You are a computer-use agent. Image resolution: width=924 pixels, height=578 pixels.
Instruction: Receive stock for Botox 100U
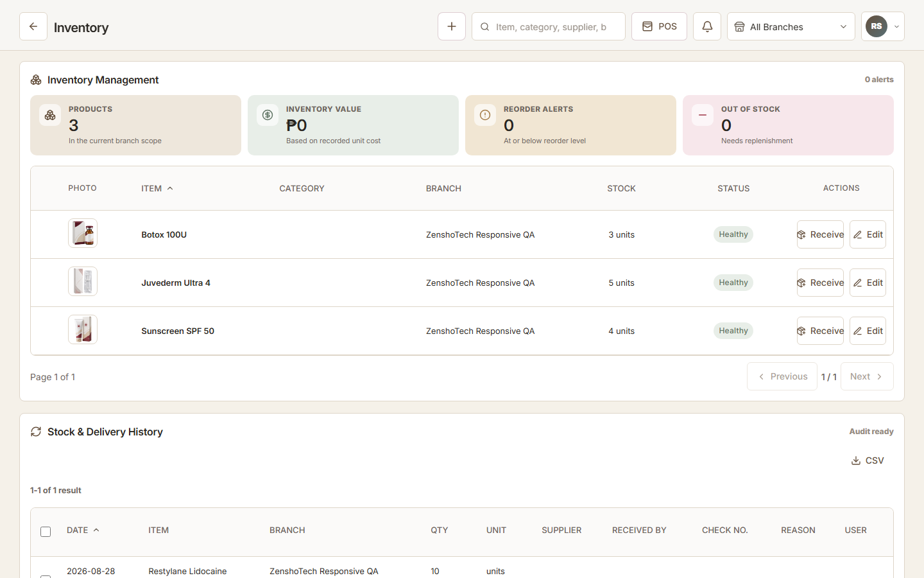(x=820, y=234)
